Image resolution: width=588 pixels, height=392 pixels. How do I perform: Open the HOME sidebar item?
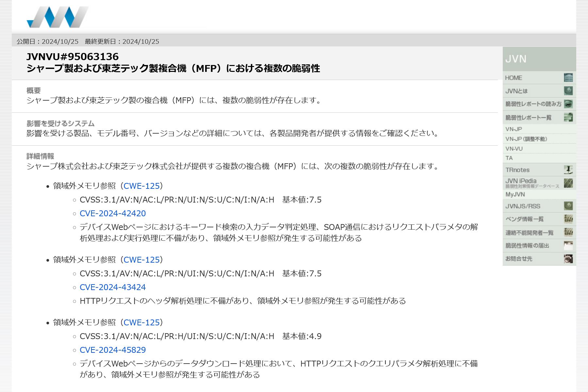click(x=539, y=78)
